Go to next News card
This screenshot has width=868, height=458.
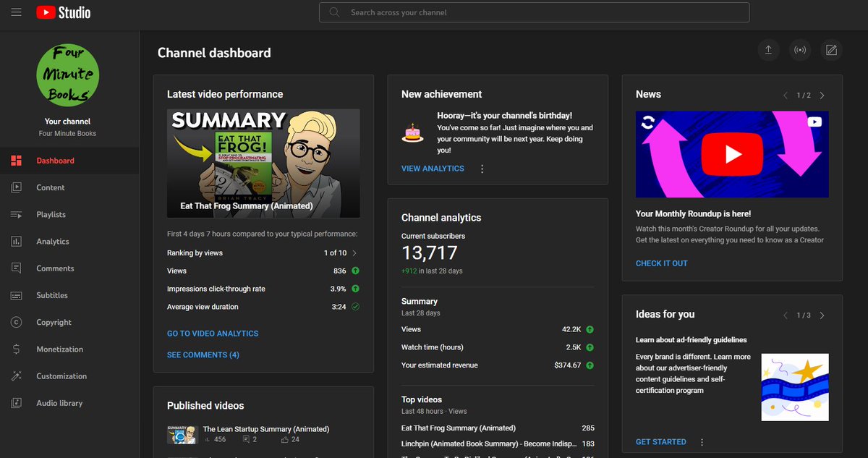point(822,96)
